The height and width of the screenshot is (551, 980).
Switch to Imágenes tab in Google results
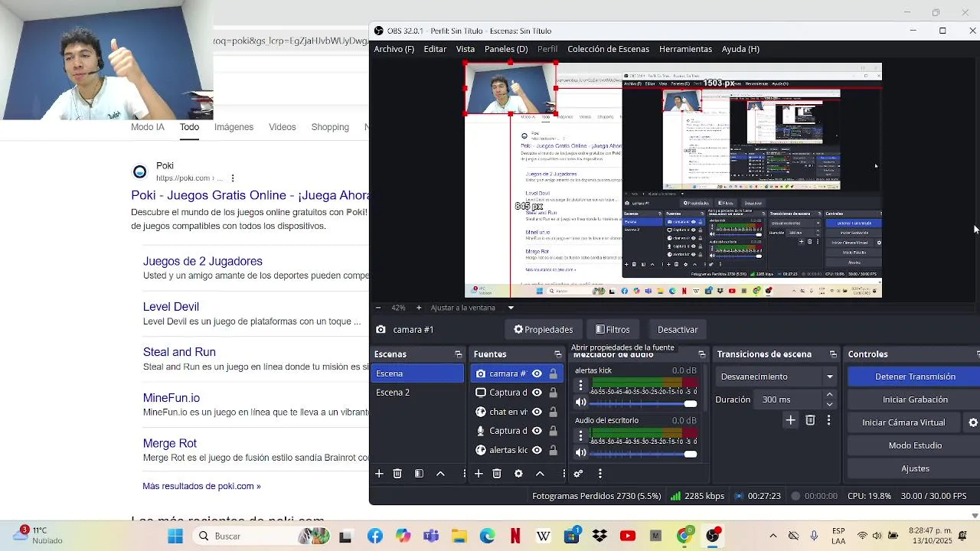point(234,127)
